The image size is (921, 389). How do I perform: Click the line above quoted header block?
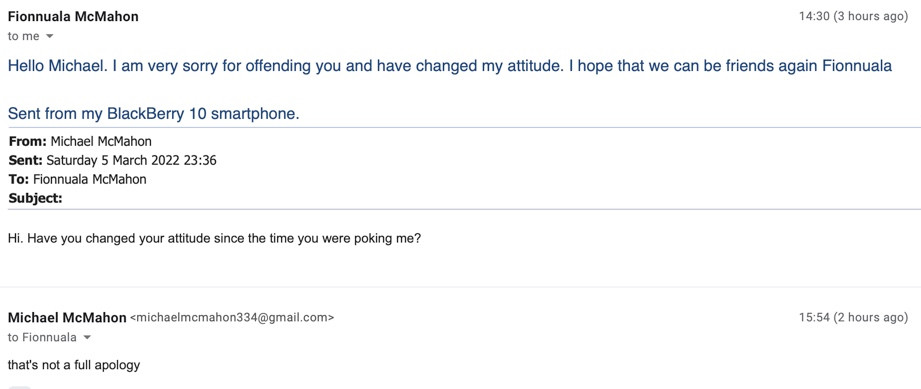[464, 128]
